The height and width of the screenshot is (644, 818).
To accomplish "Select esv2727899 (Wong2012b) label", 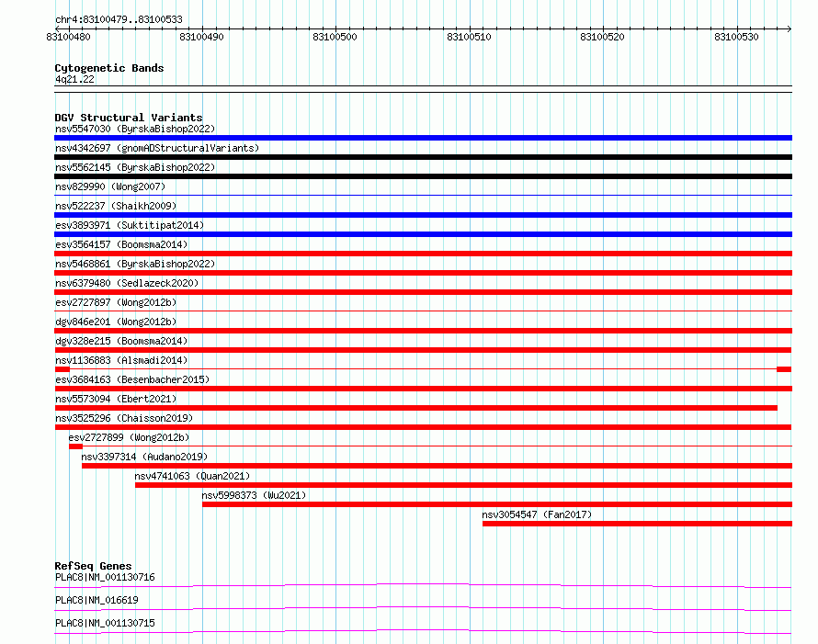I will 129,437.
